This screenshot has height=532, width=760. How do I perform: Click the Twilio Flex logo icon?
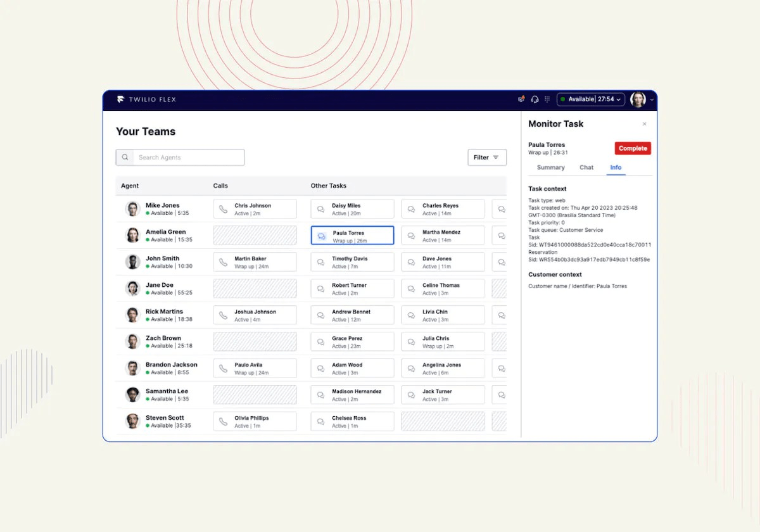tap(122, 99)
